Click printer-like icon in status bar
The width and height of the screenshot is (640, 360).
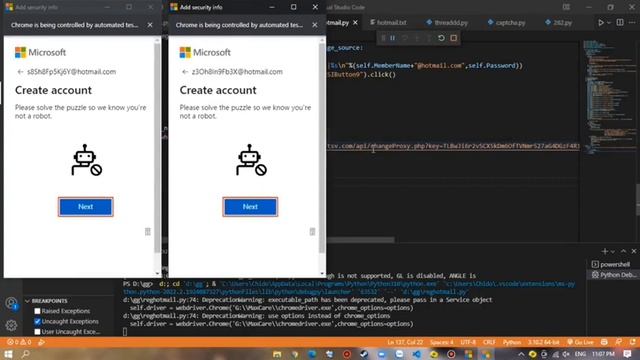point(604,342)
